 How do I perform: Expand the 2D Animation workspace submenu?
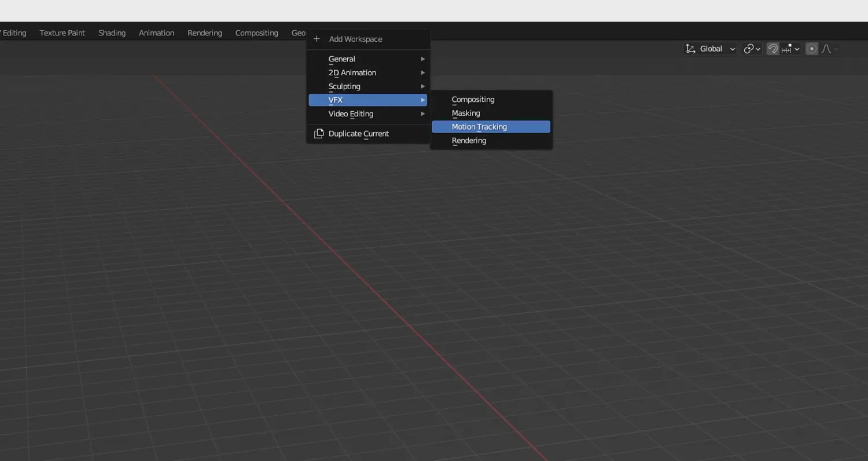click(368, 73)
